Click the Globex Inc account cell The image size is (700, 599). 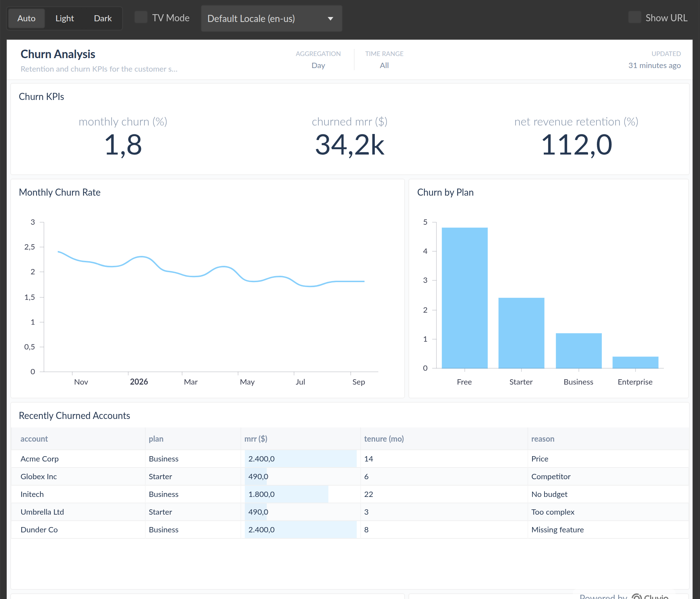point(78,476)
